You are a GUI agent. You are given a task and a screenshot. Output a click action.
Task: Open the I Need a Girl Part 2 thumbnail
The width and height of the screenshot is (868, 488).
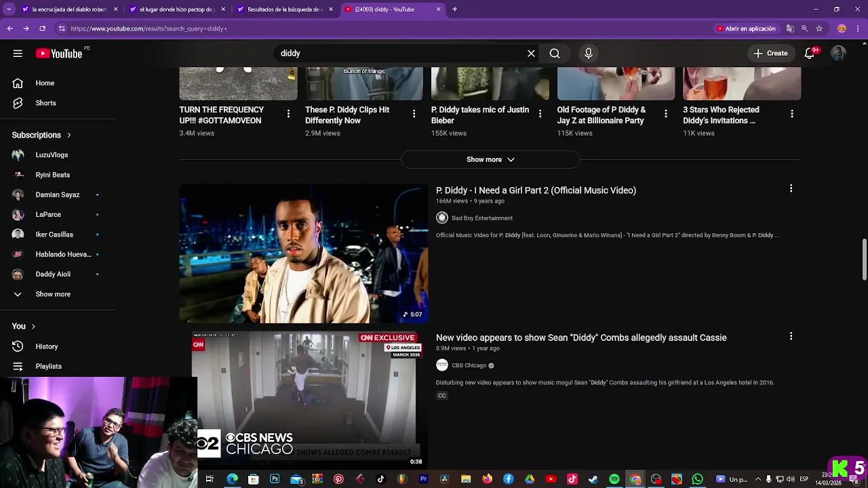coord(304,253)
